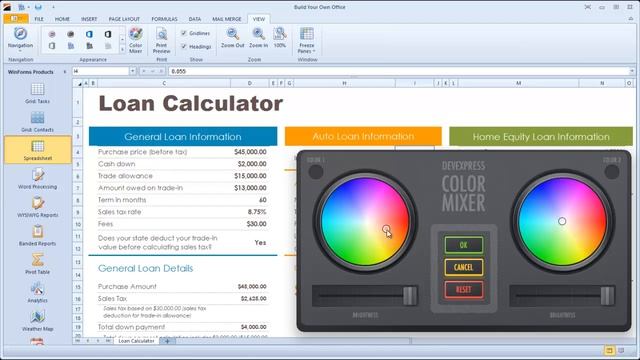Screen dimensions: 640x360
Task: Open Grid: Contacts in the products sidebar
Action: pyautogui.click(x=37, y=122)
